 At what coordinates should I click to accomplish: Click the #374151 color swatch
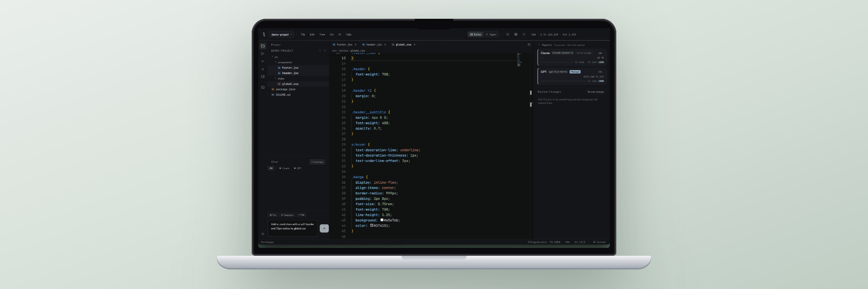tap(371, 225)
